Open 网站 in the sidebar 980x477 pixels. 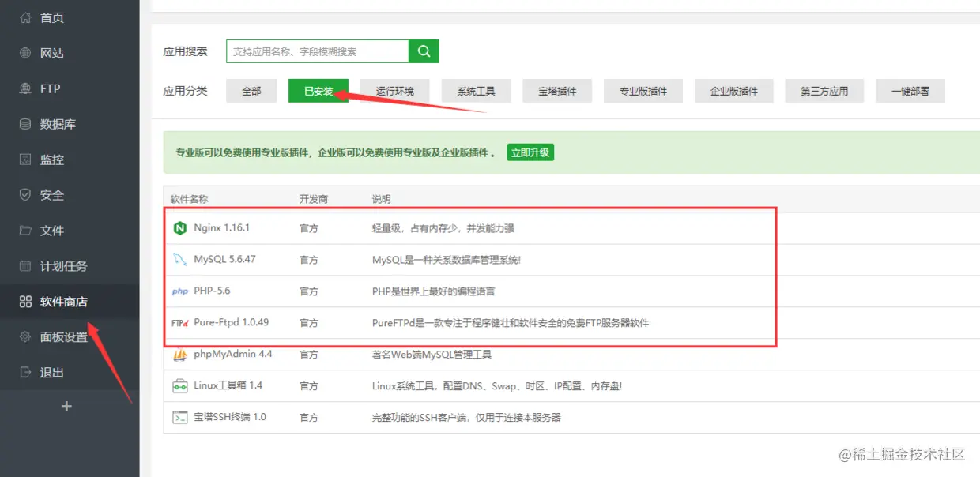52,53
